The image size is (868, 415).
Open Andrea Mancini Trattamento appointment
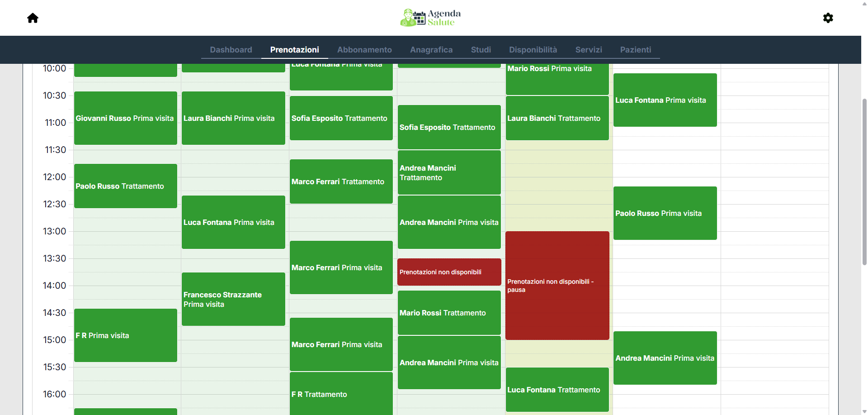point(449,172)
